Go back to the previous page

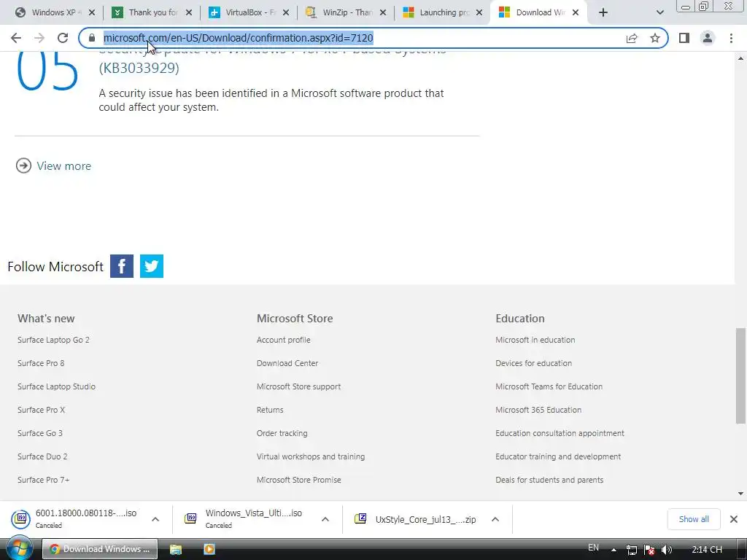(16, 38)
